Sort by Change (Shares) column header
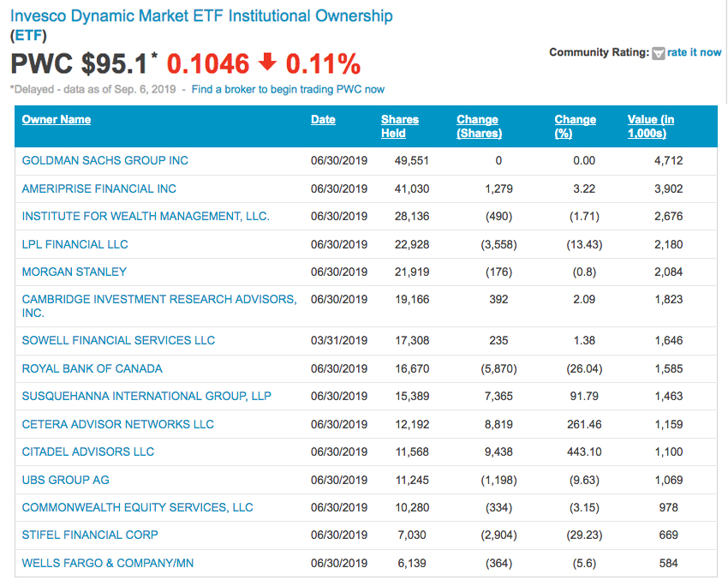Screen dimensions: 728x586 point(479,126)
